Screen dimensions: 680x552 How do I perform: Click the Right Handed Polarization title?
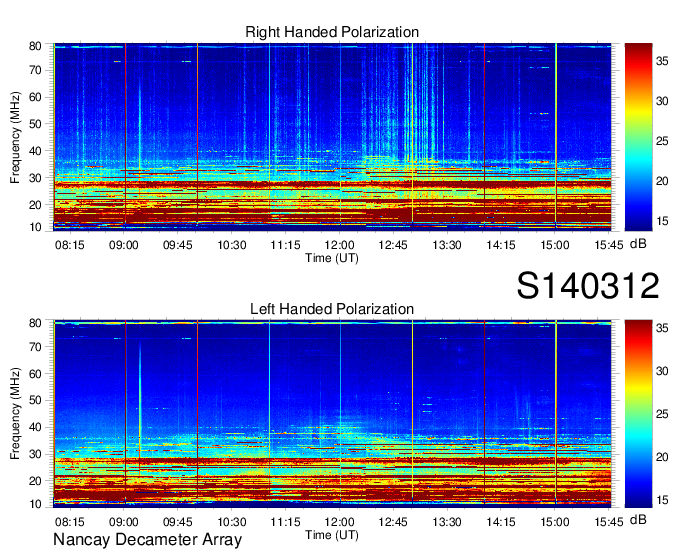pos(332,32)
